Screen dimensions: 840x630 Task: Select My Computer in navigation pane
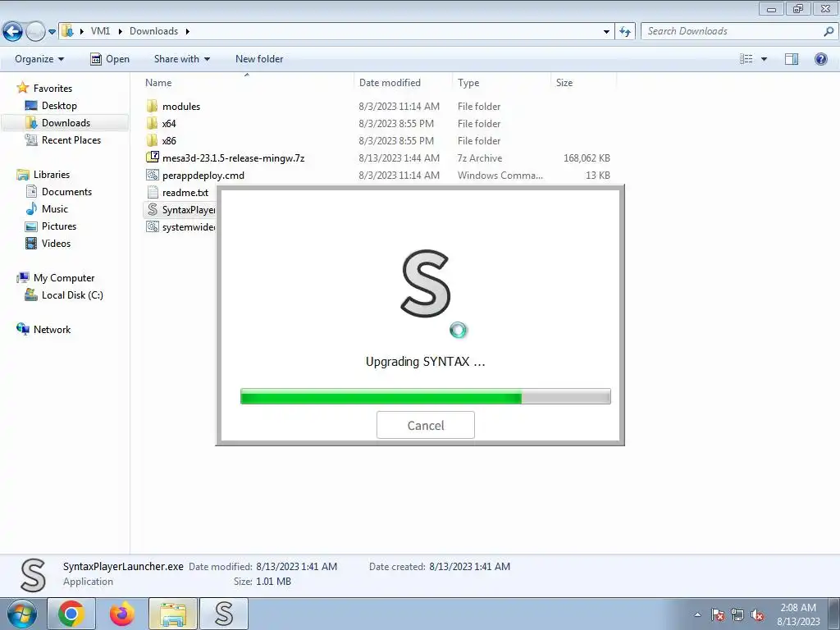click(64, 277)
